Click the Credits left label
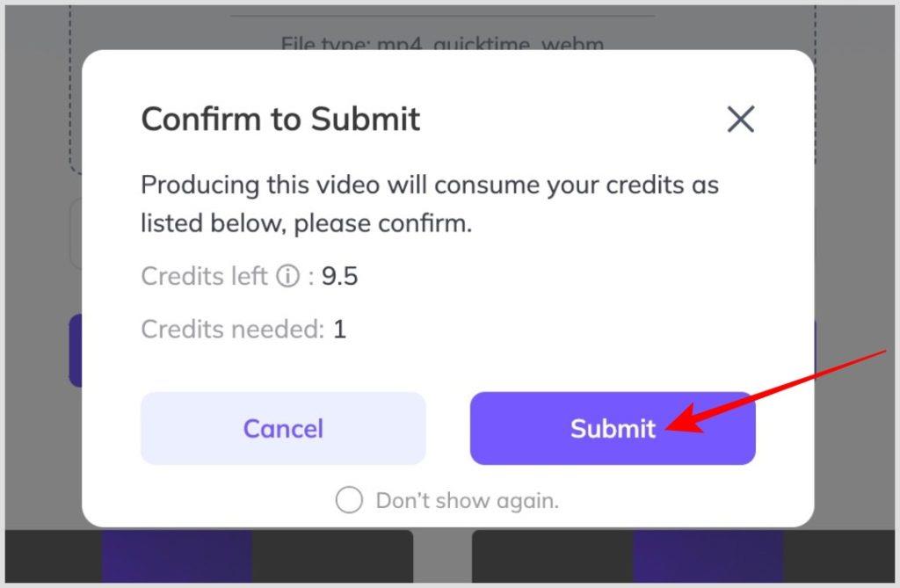900x588 pixels. coord(204,276)
